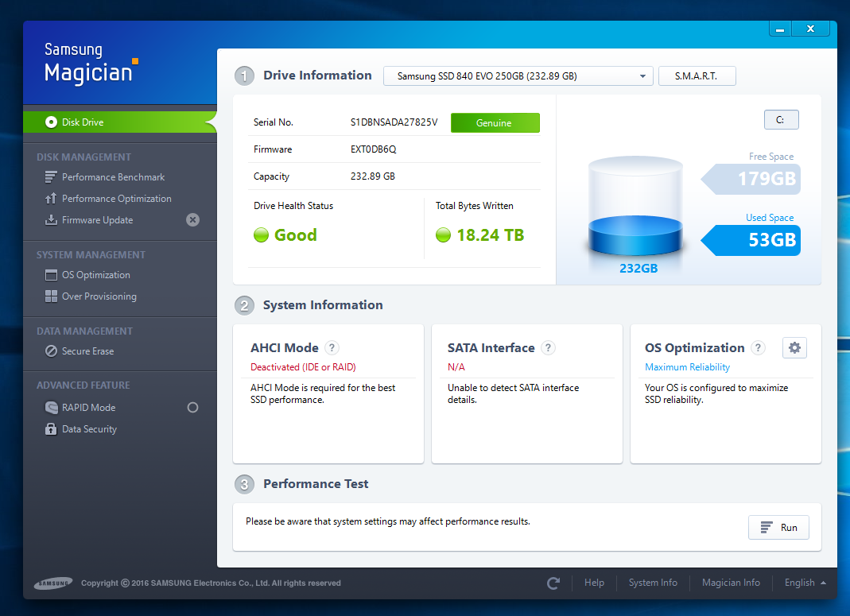Viewport: 850px width, 616px height.
Task: Click the Performance Optimization arrows icon
Action: 50,199
